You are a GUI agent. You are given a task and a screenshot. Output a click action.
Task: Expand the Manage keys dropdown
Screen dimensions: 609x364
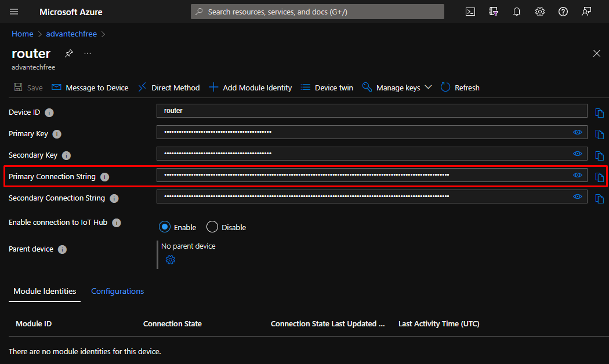[397, 88]
